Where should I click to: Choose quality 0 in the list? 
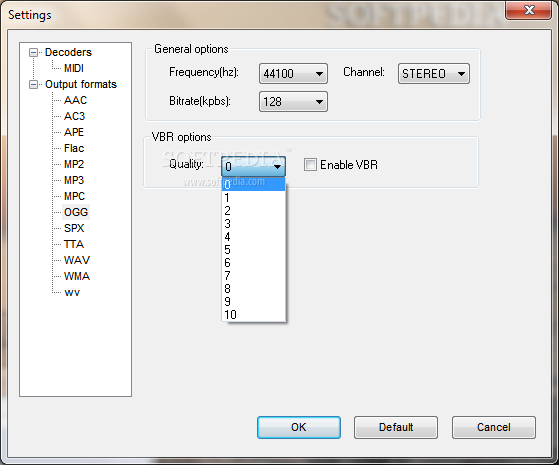coord(253,185)
